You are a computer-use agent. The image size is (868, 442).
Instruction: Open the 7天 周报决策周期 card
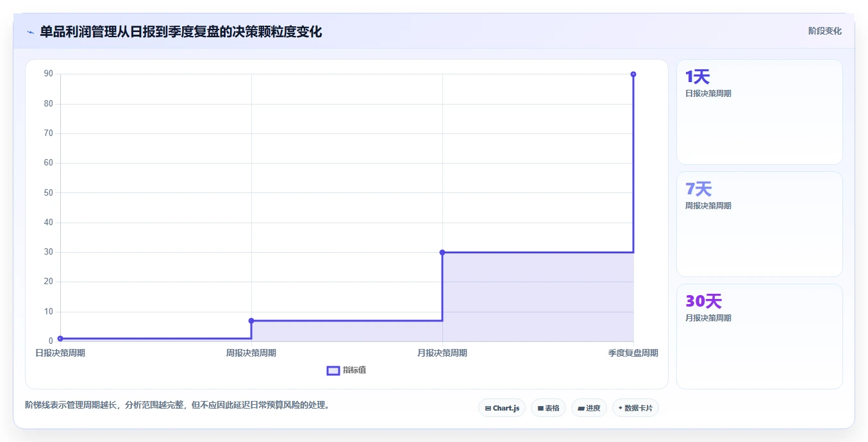759,225
